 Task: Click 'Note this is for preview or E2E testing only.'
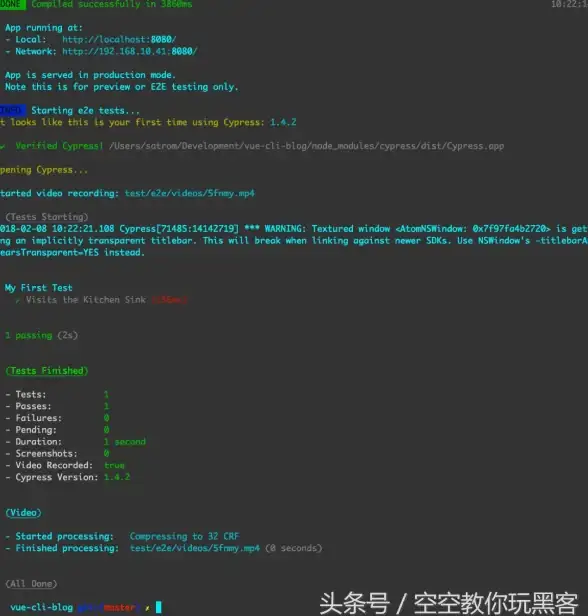tap(121, 87)
